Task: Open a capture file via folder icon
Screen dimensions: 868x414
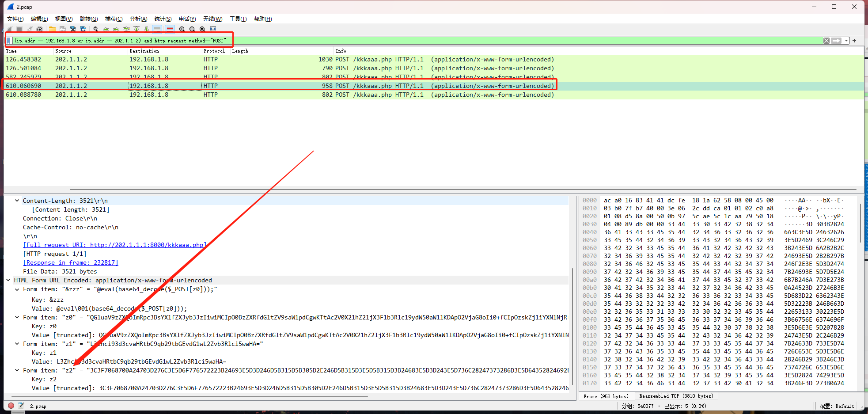Action: tap(53, 29)
